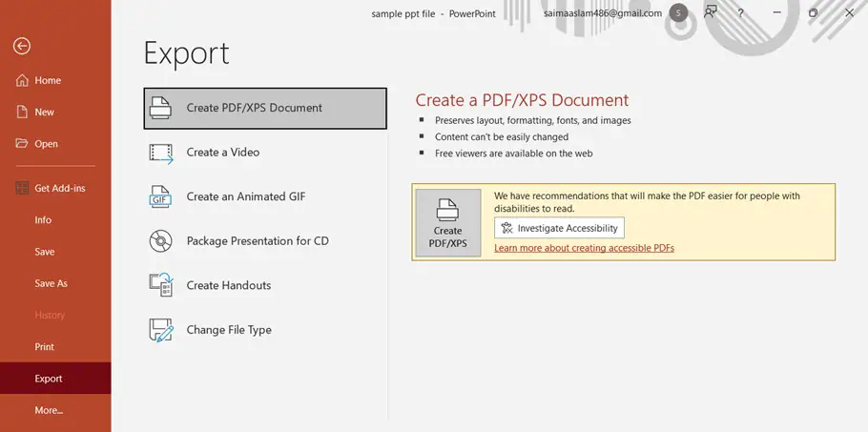Click 'Preserves layout, formatting, fonts, and images' text
868x432 pixels.
(x=532, y=120)
